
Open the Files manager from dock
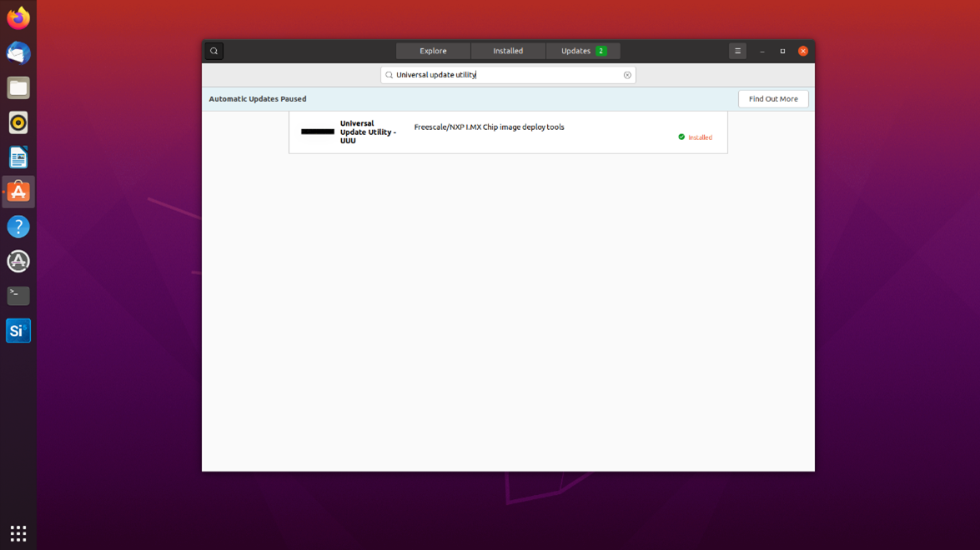[18, 87]
